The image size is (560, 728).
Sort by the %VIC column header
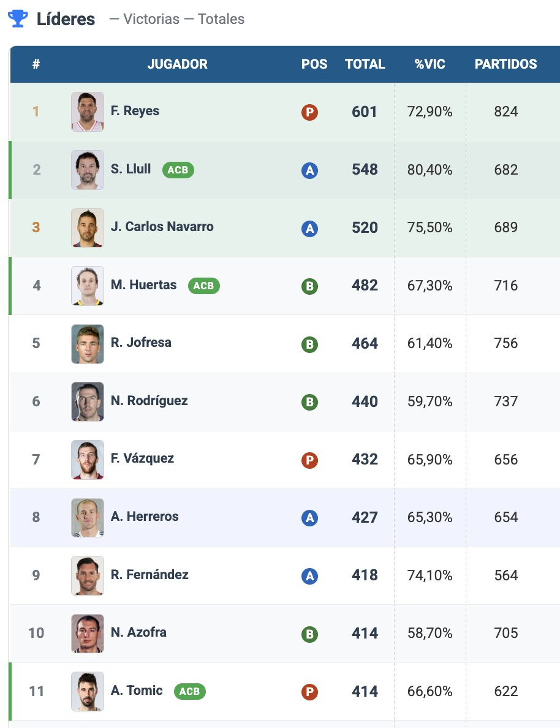tap(429, 64)
